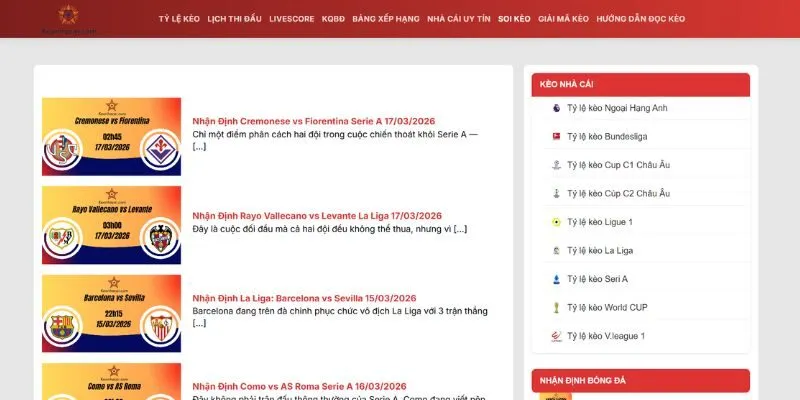
Task: Click the Barcelona vs Sevilla match thumbnail
Action: [111, 313]
